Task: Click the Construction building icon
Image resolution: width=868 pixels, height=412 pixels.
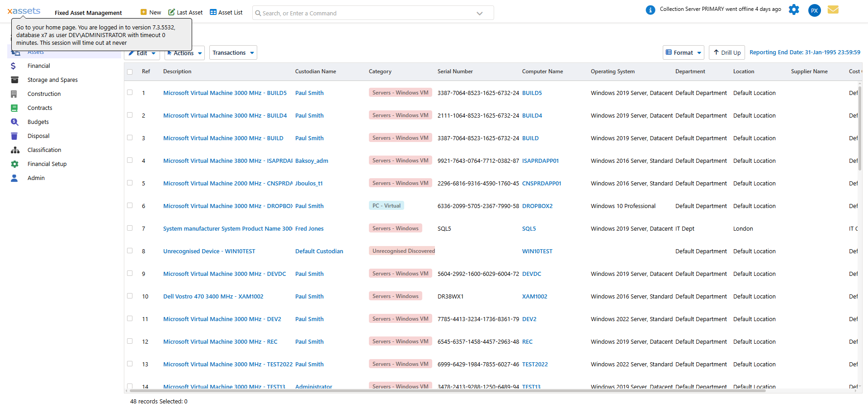Action: (14, 94)
